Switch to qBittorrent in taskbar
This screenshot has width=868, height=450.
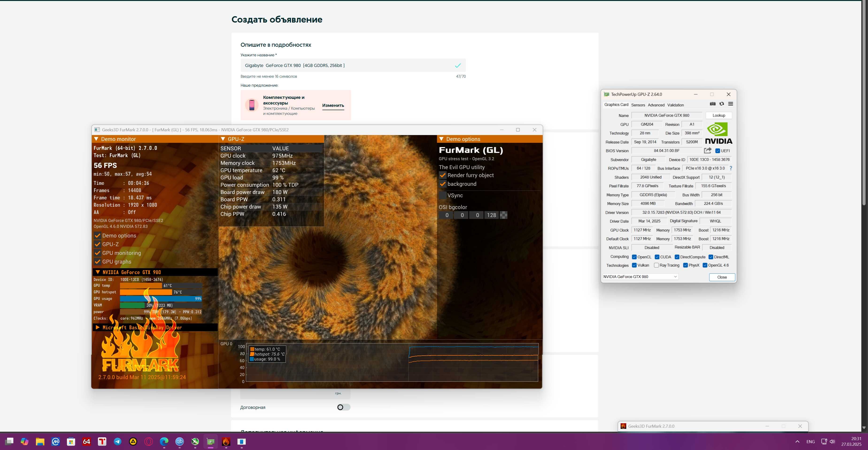coord(180,441)
